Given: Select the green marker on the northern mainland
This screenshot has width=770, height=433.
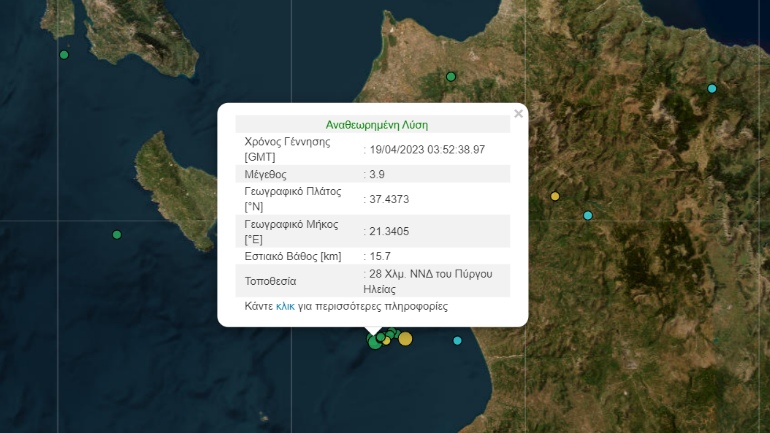Looking at the screenshot, I should (451, 77).
